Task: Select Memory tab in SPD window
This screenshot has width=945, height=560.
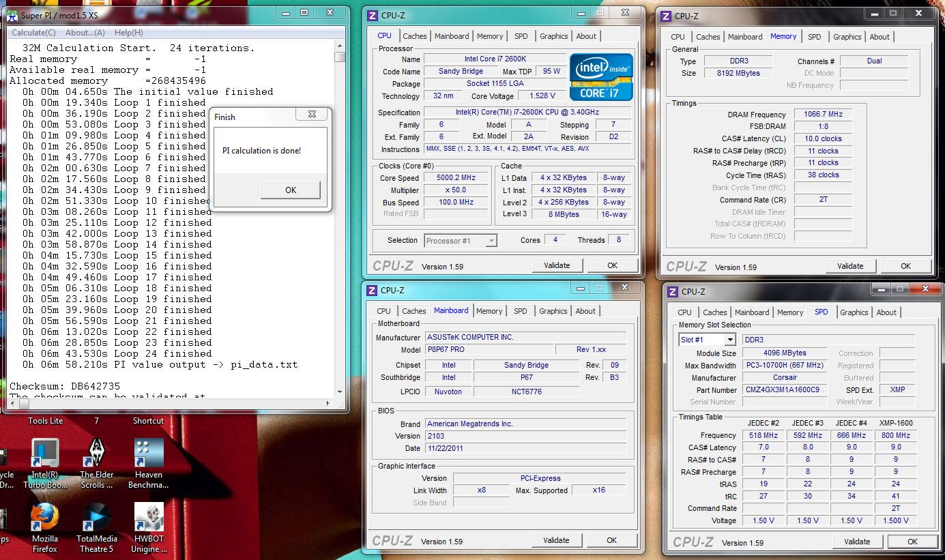Action: (x=790, y=312)
